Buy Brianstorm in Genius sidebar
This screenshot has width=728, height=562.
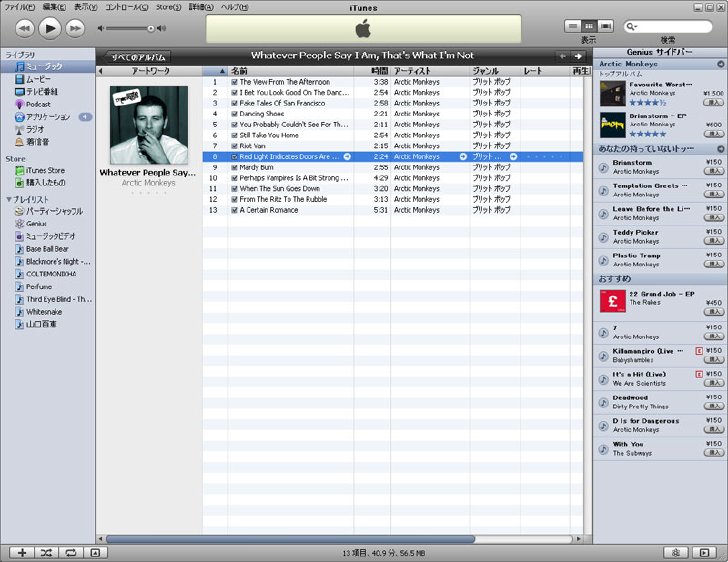[714, 171]
